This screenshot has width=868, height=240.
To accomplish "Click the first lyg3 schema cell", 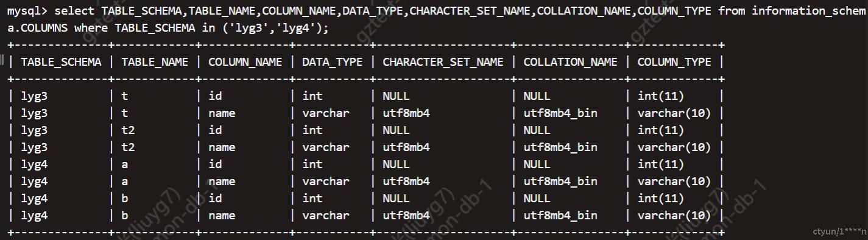I will (34, 96).
